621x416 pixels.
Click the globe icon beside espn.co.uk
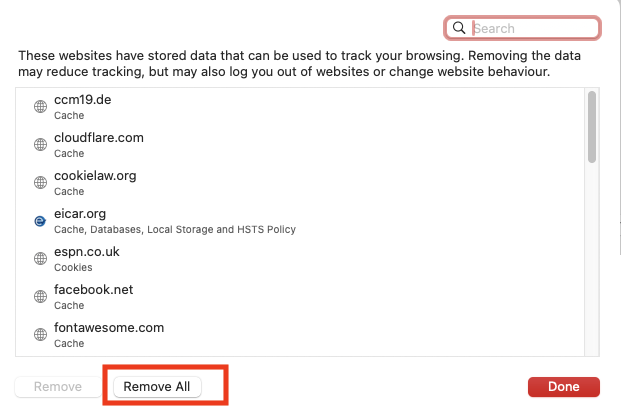coord(40,259)
